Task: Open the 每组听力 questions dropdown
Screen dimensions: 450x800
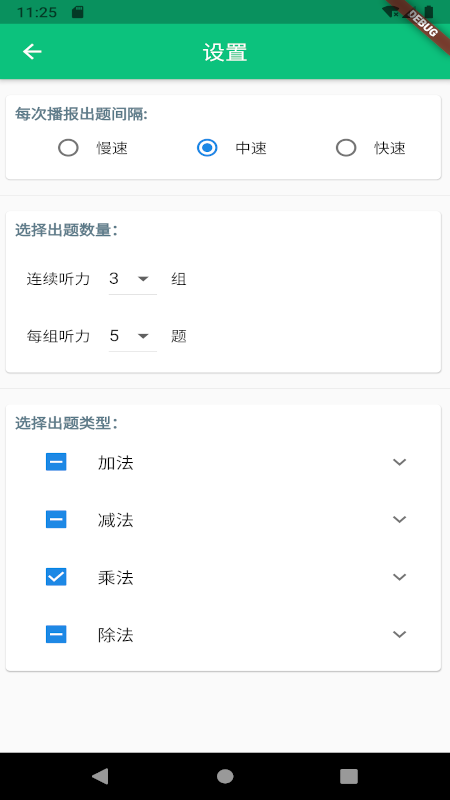Action: pos(133,336)
